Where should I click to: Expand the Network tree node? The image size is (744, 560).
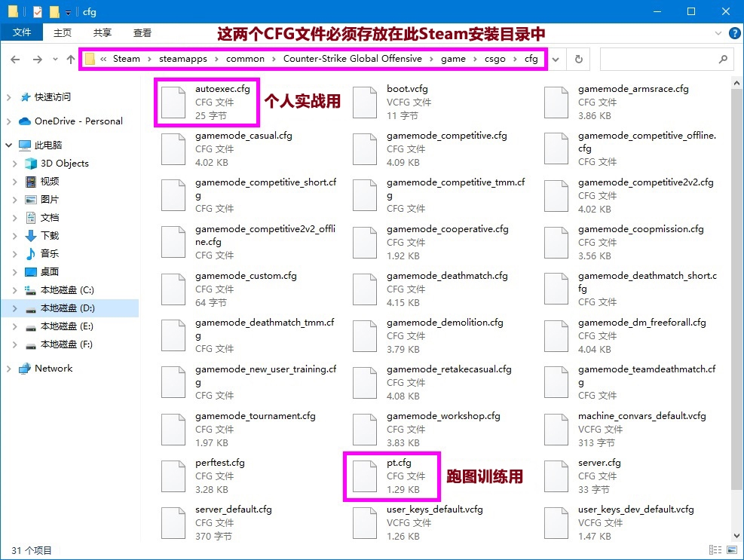(x=8, y=369)
